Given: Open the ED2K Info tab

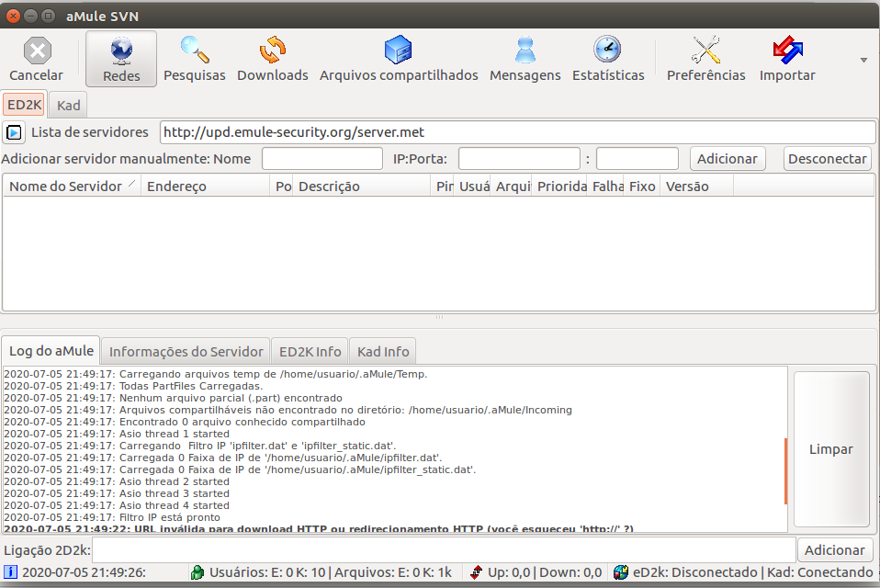Looking at the screenshot, I should pyautogui.click(x=310, y=352).
